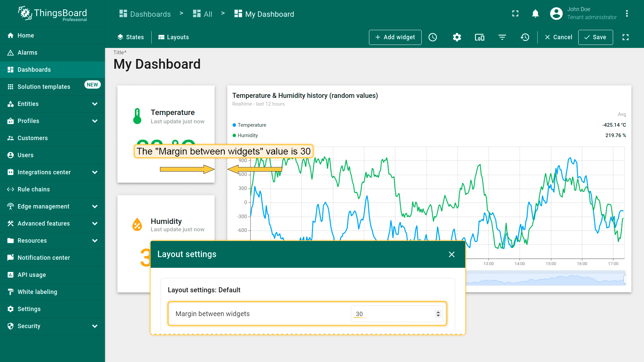Click the Add widget button
The height and width of the screenshot is (362, 644).
pos(395,37)
